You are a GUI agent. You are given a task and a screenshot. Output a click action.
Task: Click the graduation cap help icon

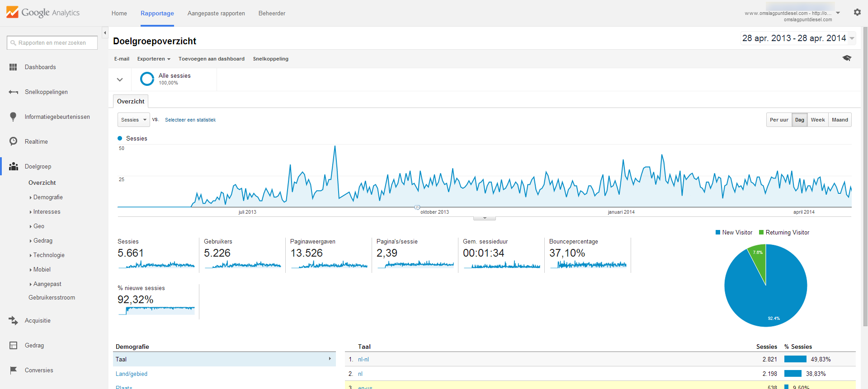pyautogui.click(x=847, y=58)
